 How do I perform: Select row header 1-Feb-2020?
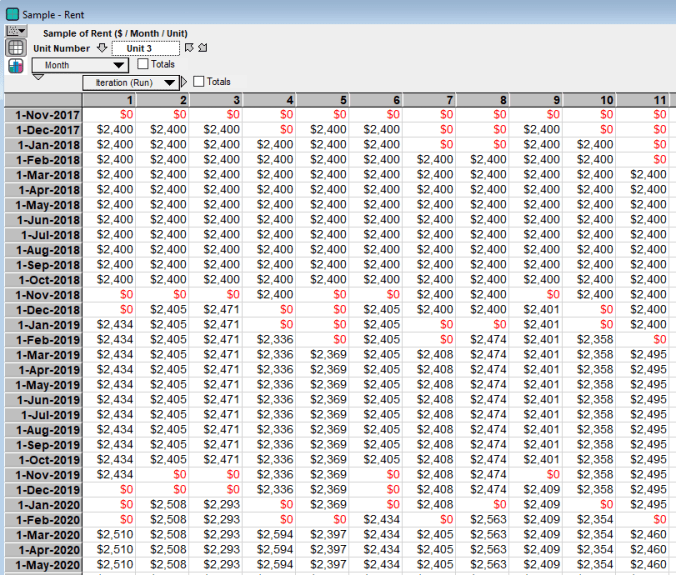pyautogui.click(x=43, y=520)
